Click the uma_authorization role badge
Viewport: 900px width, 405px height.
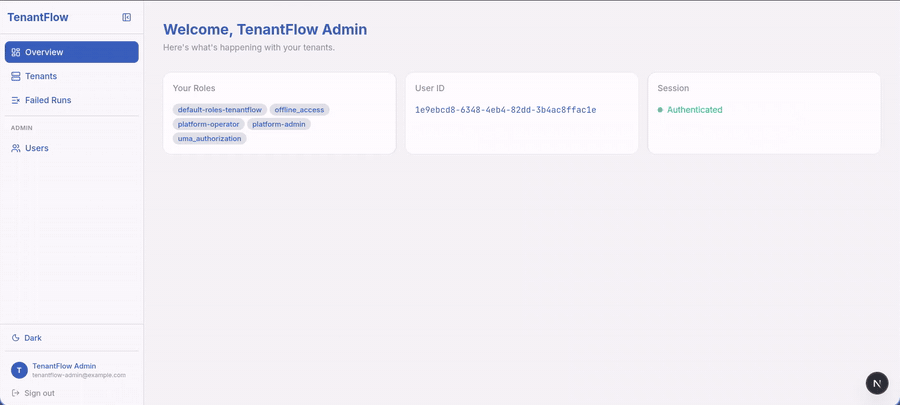click(210, 138)
